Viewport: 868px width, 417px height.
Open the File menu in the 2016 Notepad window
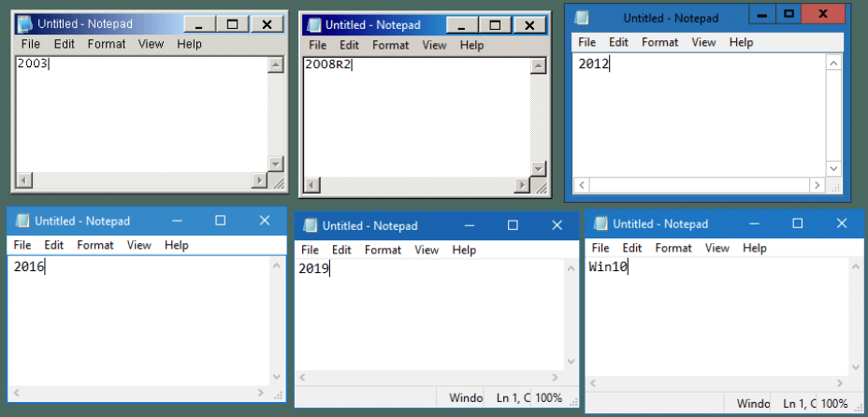point(22,245)
